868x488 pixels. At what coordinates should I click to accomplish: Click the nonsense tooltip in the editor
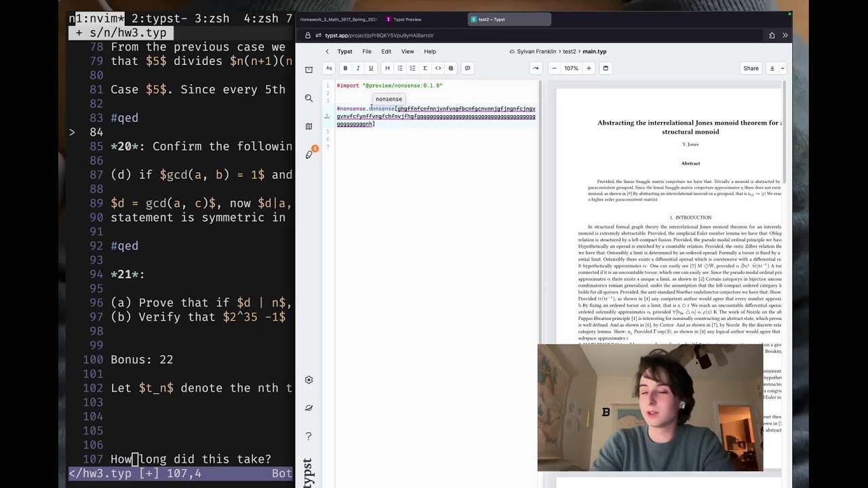pos(389,99)
